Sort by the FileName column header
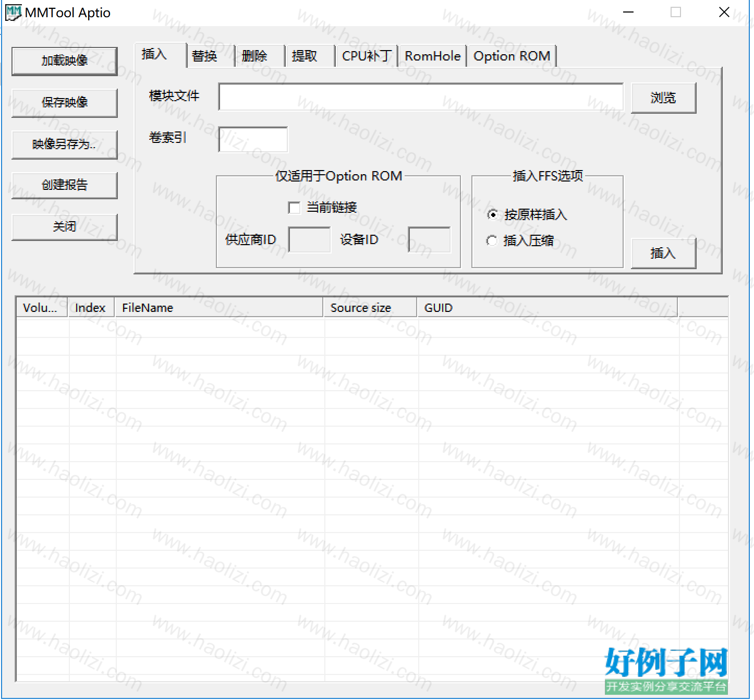This screenshot has width=754, height=700. pos(220,308)
